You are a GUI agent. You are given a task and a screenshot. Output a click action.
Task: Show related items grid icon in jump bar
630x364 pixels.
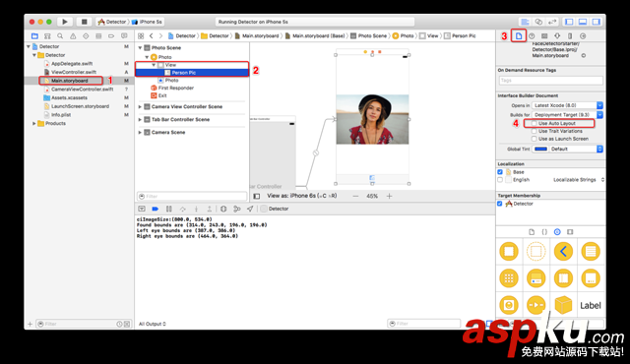(141, 36)
